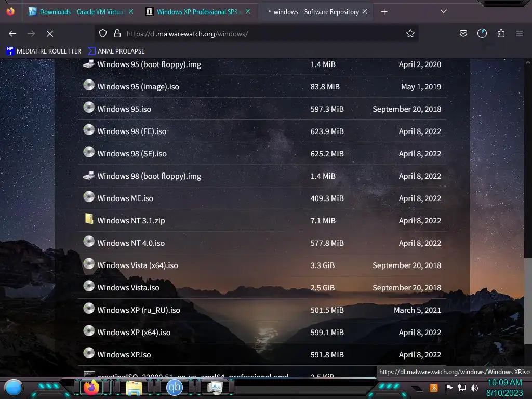Screen dimensions: 532x399
Task: Open the Firefox account circle icon
Action: click(x=482, y=33)
